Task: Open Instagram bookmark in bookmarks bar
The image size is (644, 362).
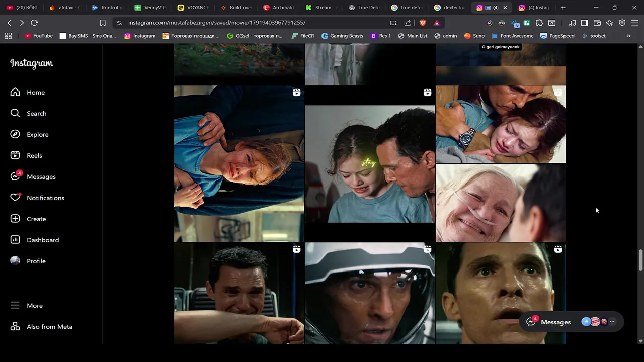Action: click(140, 36)
